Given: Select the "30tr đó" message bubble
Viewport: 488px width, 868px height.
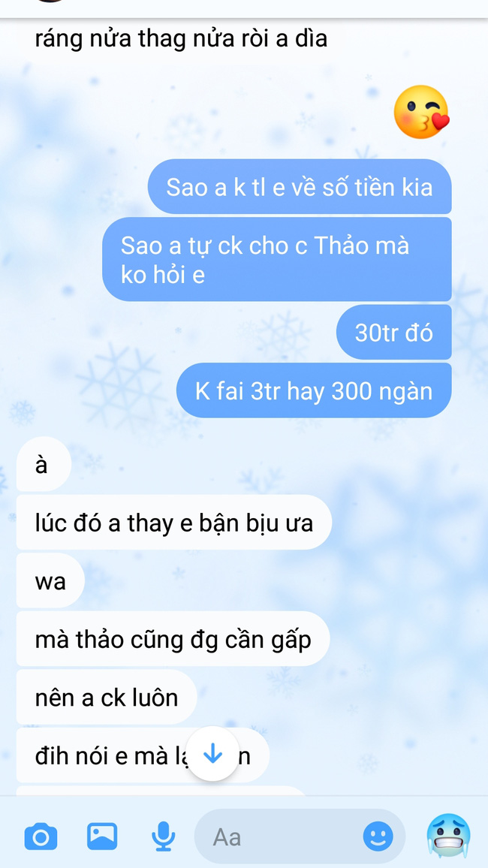Looking at the screenshot, I should tap(394, 332).
